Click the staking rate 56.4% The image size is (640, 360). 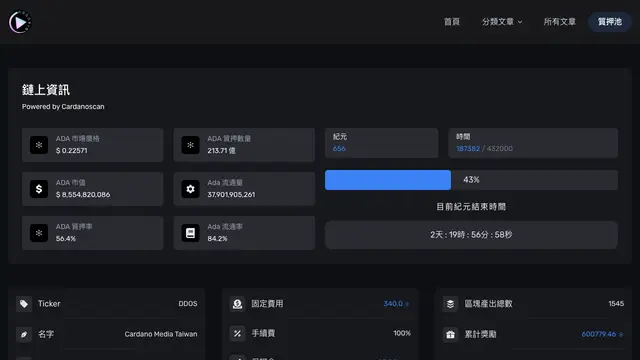[x=66, y=239]
